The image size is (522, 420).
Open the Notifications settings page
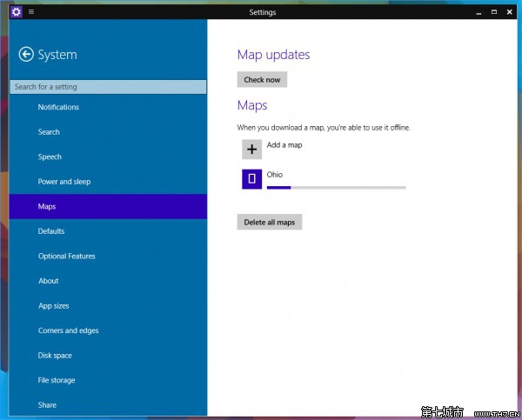[58, 107]
